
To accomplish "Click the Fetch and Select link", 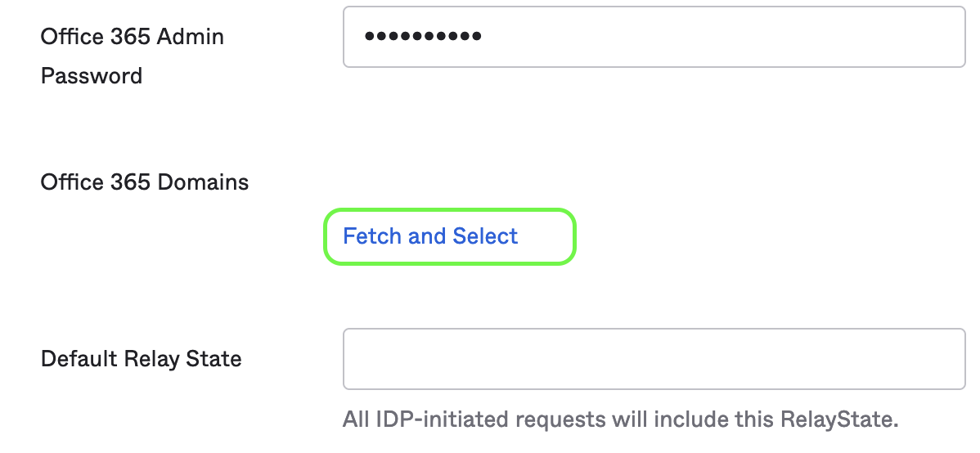I will pos(430,236).
